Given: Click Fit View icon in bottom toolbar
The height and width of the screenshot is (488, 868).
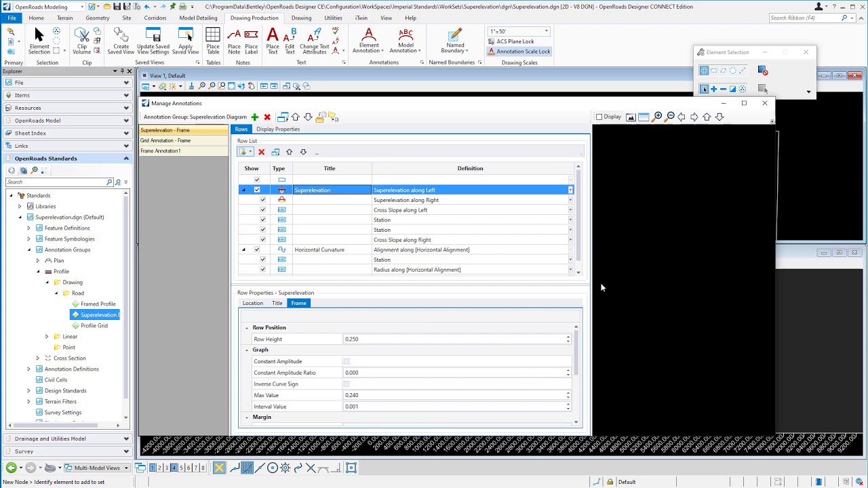Looking at the screenshot, I should (x=351, y=468).
